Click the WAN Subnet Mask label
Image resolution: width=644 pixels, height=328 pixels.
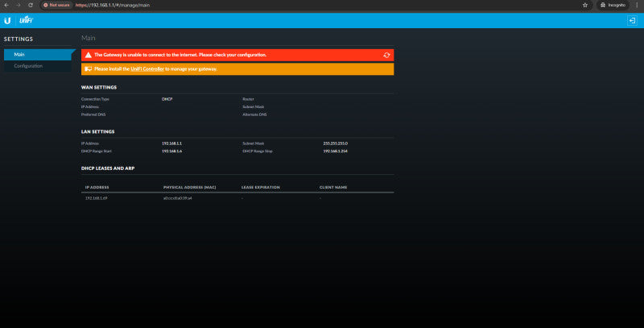pos(254,107)
